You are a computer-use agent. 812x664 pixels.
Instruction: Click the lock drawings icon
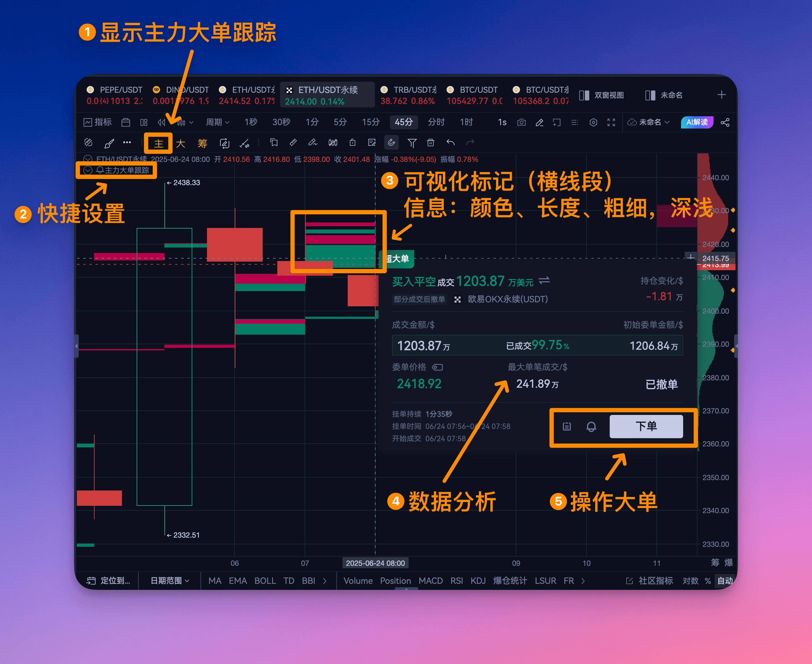352,143
